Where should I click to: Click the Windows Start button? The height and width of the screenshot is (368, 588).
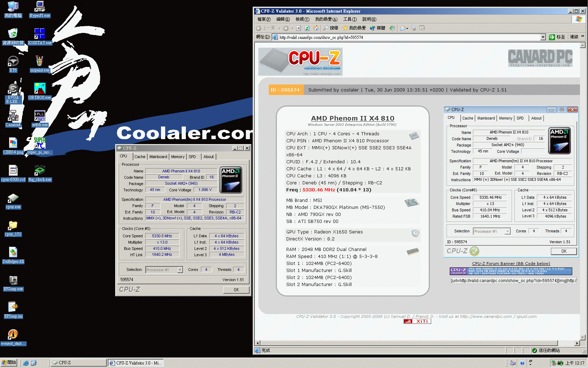[x=9, y=363]
